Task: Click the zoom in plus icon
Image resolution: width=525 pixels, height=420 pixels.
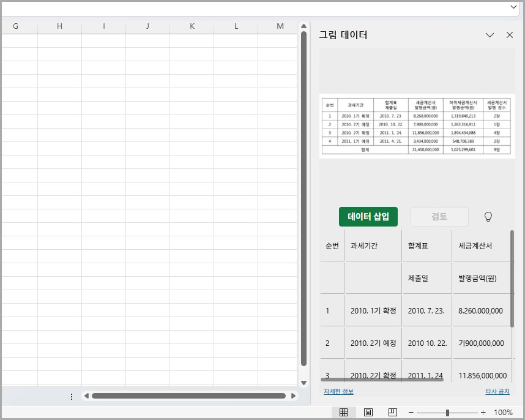Action: pyautogui.click(x=483, y=412)
